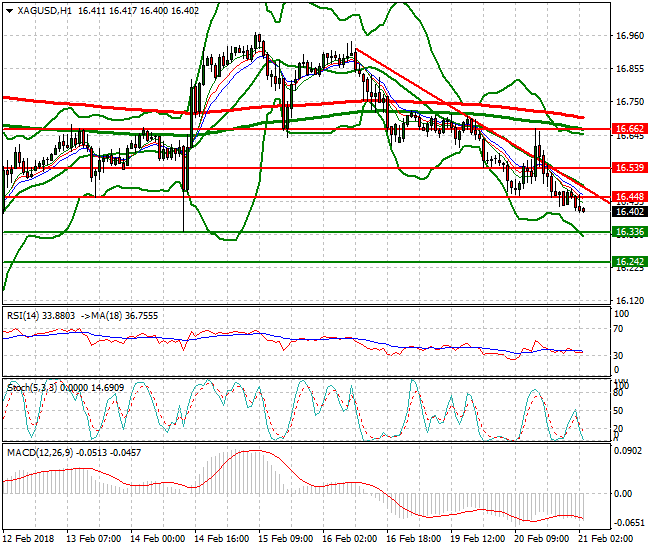Image resolution: width=650 pixels, height=550 pixels.
Task: Click the 14 Feb 00:00 time label
Action: click(x=158, y=539)
